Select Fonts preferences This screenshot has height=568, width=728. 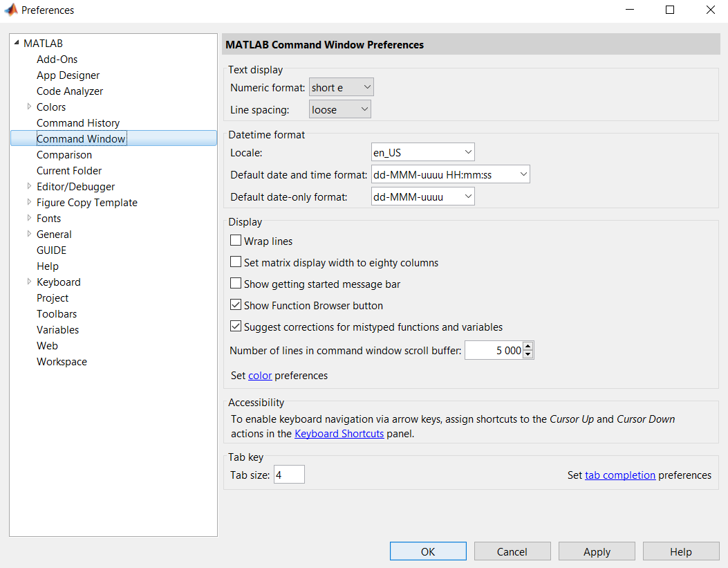[x=49, y=219]
